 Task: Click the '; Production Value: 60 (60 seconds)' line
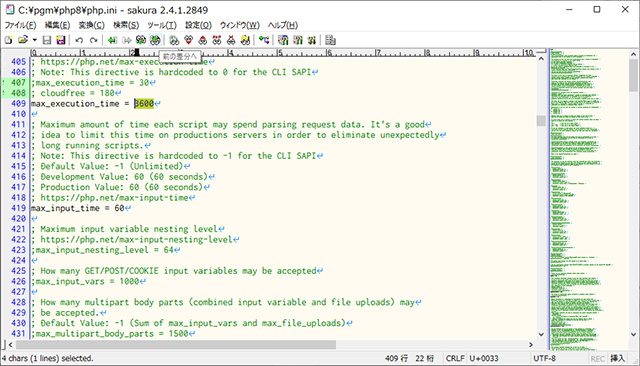pos(117,187)
